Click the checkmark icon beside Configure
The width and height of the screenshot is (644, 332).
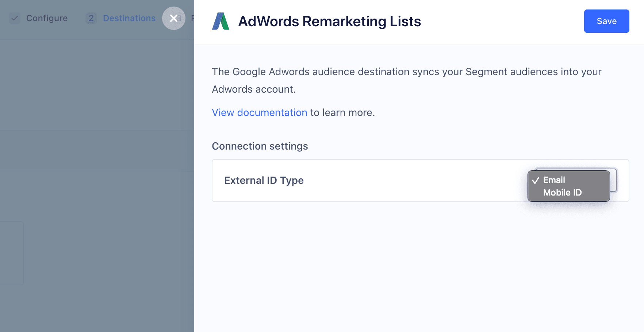point(15,18)
